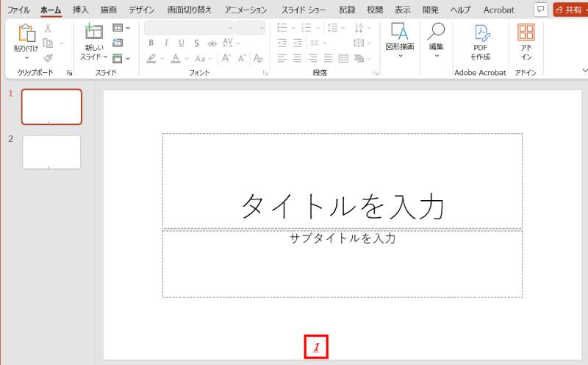588x365 pixels.
Task: Click the タイトルを入力 title placeholder
Action: [x=343, y=180]
